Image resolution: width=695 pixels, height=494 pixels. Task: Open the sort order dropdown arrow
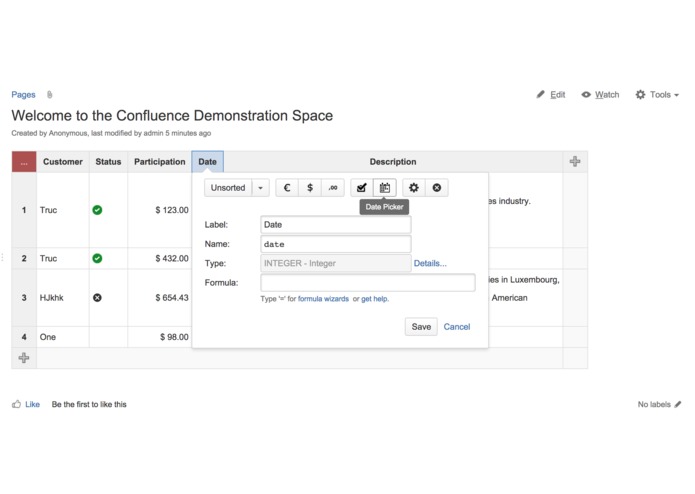(261, 188)
